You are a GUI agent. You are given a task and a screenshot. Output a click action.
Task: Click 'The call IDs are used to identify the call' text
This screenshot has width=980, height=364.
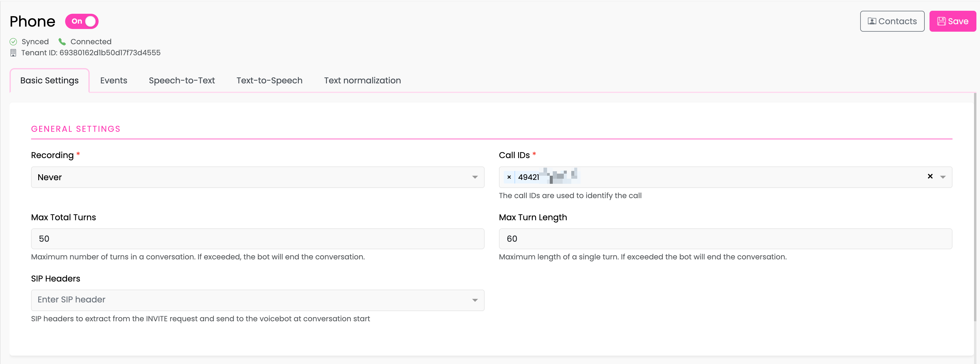(x=570, y=195)
